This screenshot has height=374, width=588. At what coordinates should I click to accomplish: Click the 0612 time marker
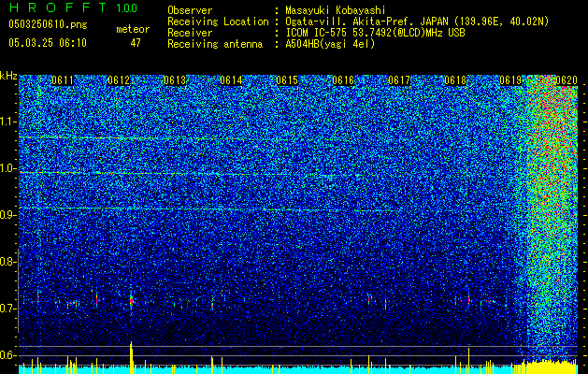119,80
